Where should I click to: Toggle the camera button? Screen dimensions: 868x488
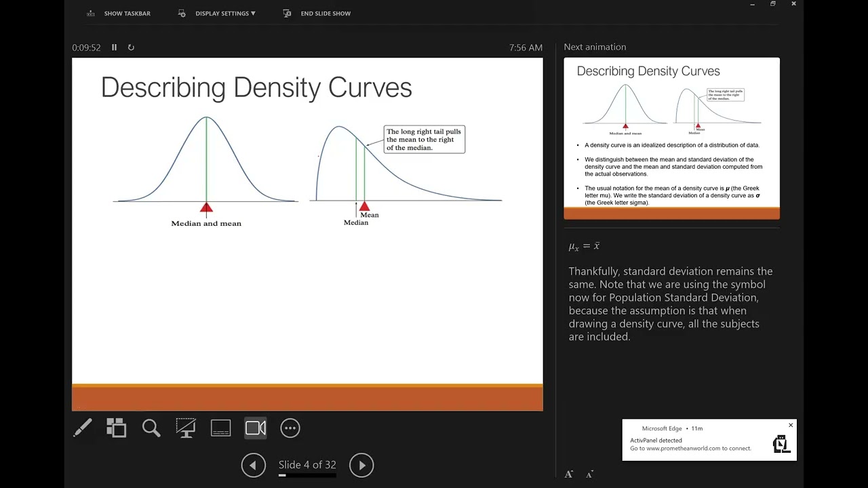256,428
